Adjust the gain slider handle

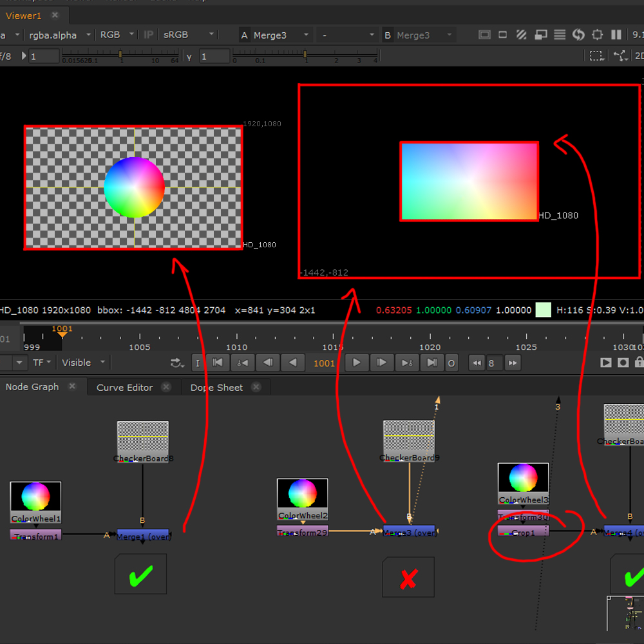(120, 54)
